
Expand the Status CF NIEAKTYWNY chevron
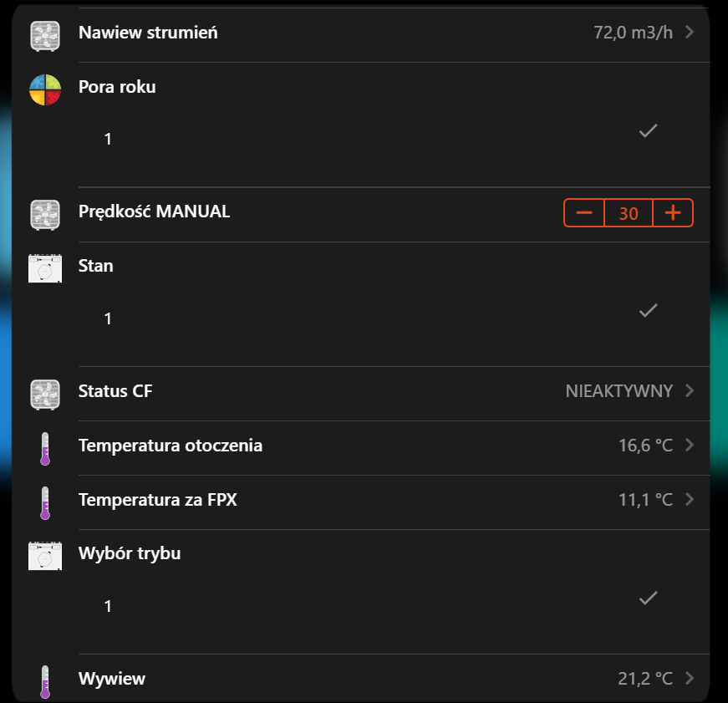690,390
